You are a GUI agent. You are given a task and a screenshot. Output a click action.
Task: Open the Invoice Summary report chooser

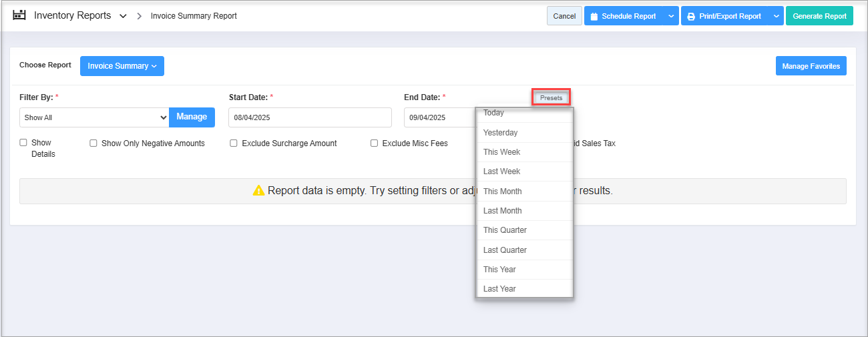click(122, 66)
